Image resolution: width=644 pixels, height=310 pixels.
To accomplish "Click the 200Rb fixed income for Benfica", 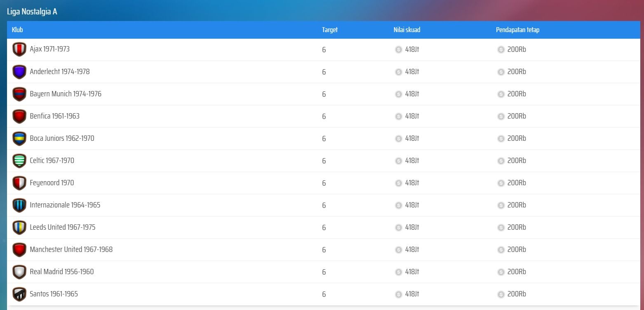I will tap(517, 116).
